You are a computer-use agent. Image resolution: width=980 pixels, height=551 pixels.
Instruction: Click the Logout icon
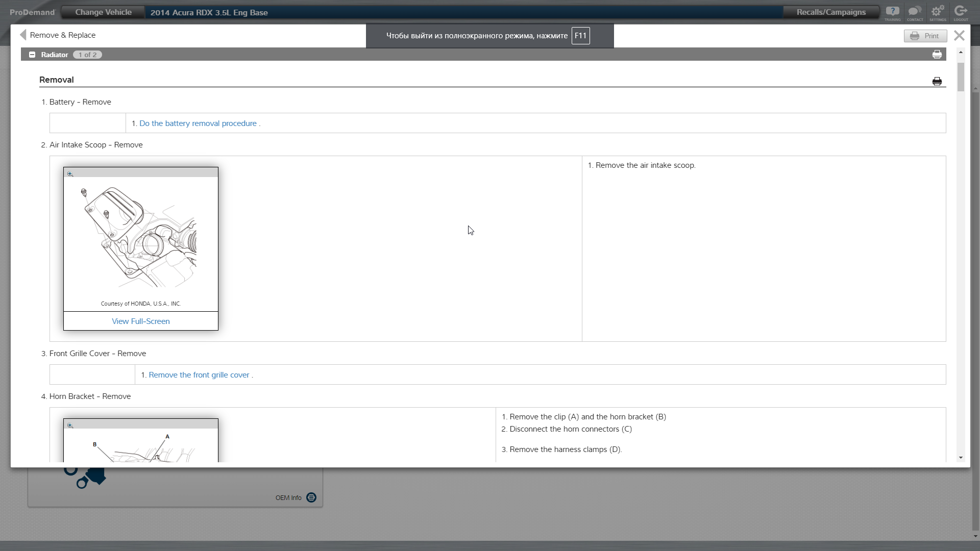(961, 12)
